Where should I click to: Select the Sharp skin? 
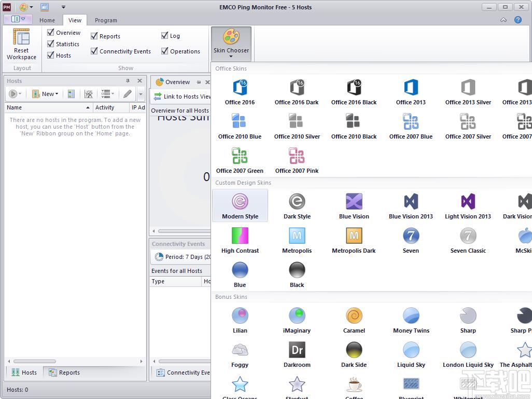tap(468, 320)
